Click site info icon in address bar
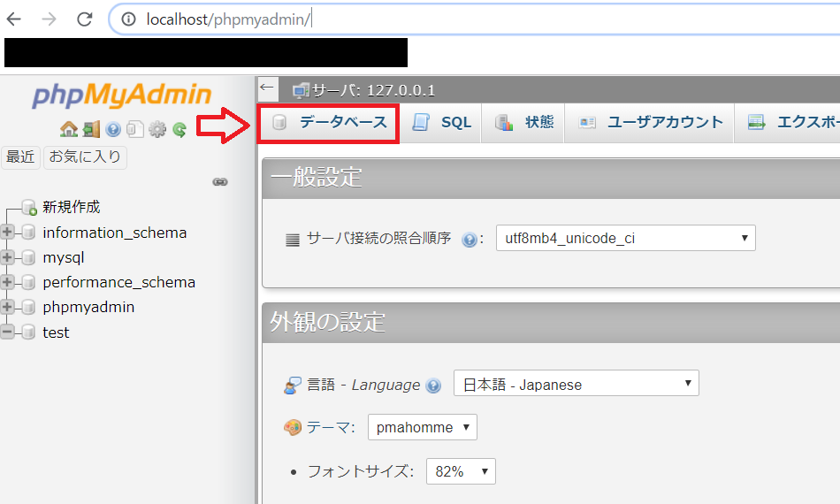The height and width of the screenshot is (504, 840). click(x=128, y=19)
